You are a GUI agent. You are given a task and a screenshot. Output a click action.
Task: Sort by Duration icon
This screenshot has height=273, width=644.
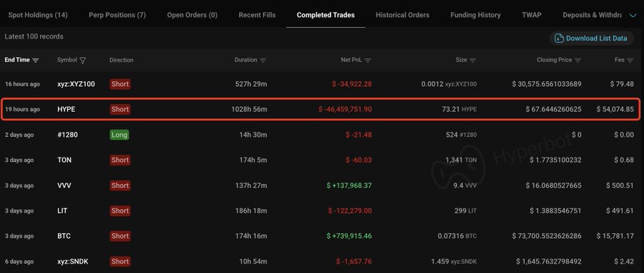coord(263,60)
